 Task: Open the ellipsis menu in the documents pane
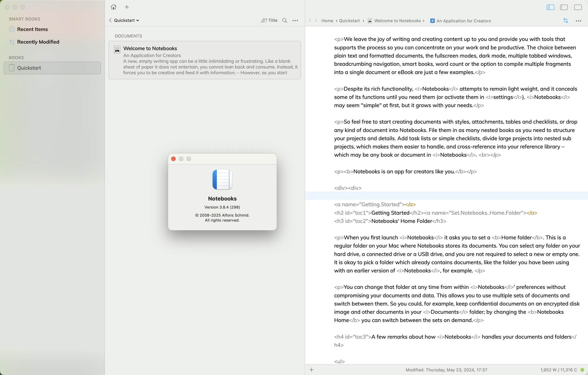pos(295,21)
